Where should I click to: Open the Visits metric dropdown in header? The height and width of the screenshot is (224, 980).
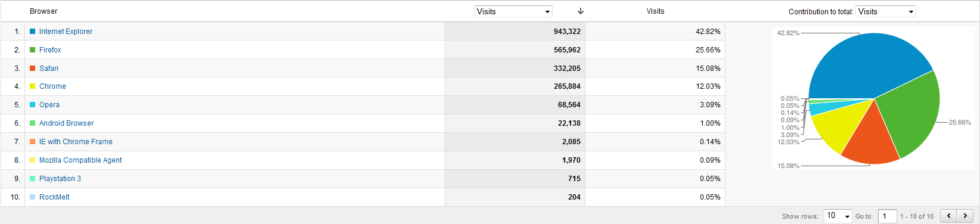513,11
